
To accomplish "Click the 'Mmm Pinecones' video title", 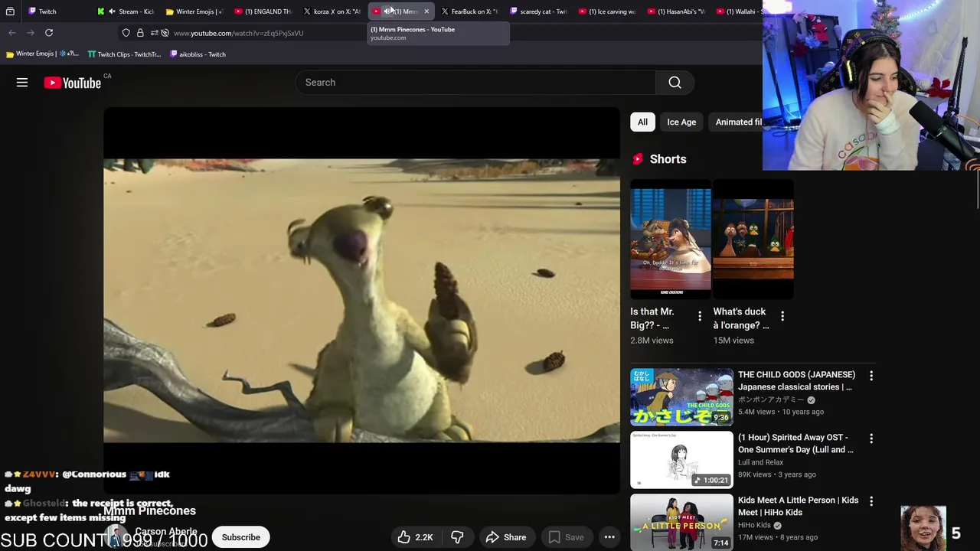I will click(149, 510).
